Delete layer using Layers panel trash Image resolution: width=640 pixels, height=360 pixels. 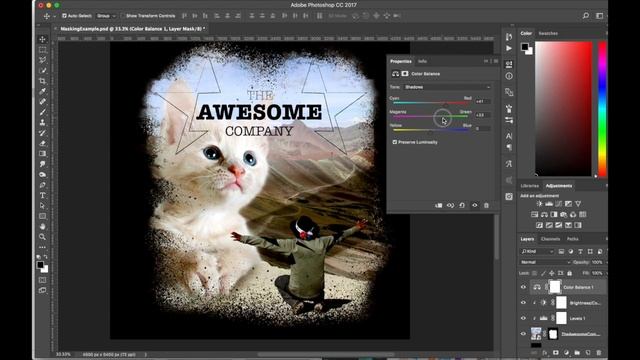(x=599, y=353)
